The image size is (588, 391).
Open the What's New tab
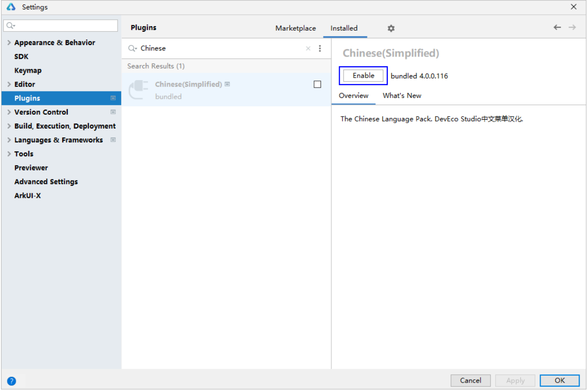pyautogui.click(x=402, y=95)
